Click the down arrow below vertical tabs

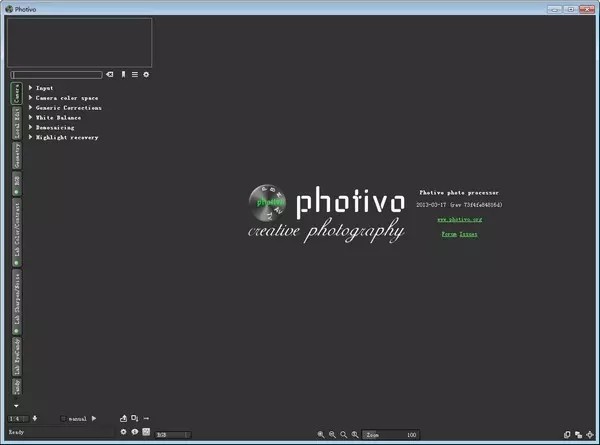(16, 406)
